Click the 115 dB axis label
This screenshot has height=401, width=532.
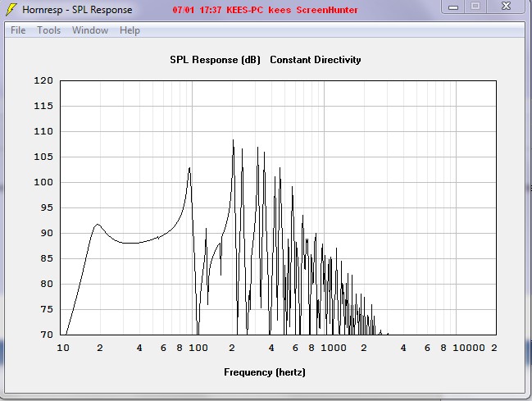pyautogui.click(x=43, y=106)
